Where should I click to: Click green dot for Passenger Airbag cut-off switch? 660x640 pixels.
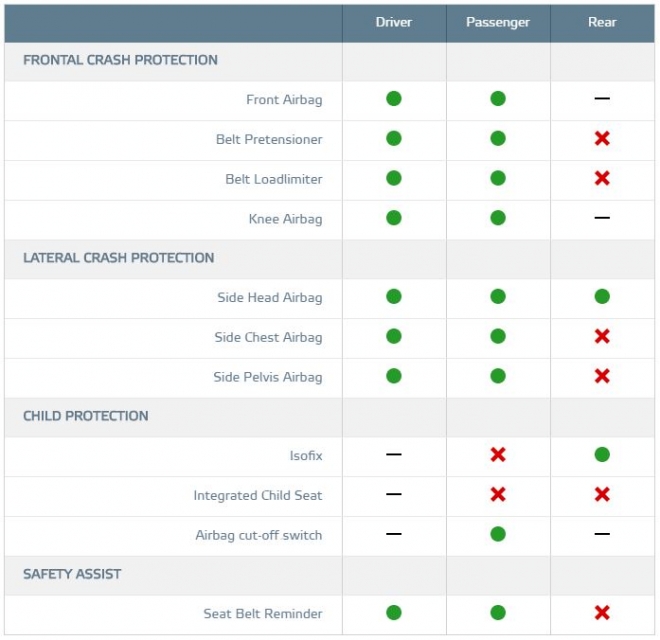point(498,534)
